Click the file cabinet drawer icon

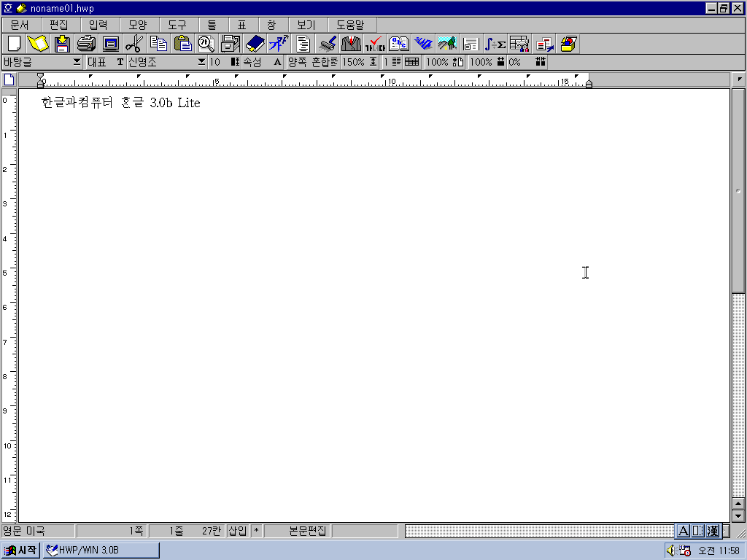coord(231,44)
